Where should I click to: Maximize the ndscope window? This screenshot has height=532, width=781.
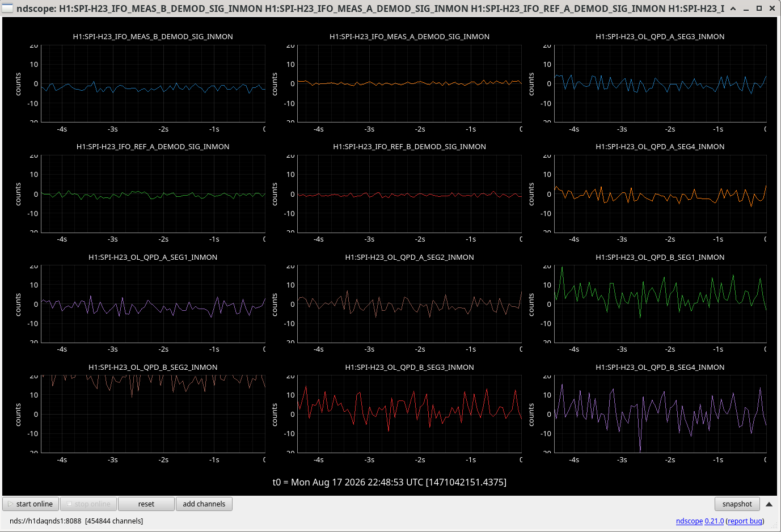pyautogui.click(x=759, y=9)
